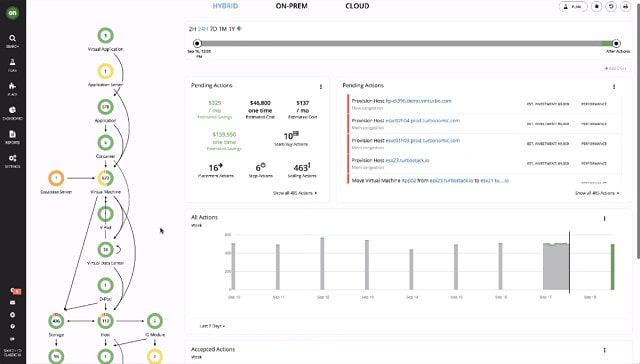Select the 1Y time range option

(232, 29)
